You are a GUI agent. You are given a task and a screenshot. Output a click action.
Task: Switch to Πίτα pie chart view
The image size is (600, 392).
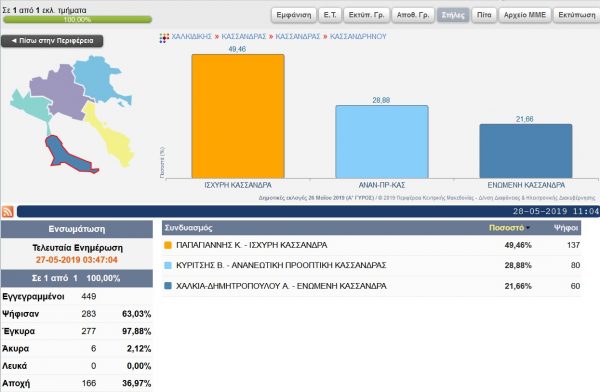484,15
